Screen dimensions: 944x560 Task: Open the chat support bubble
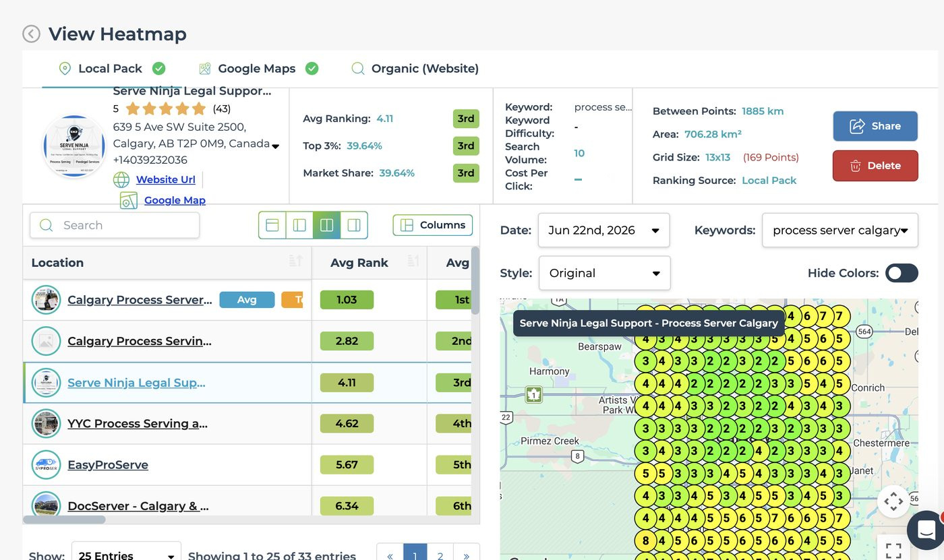[926, 530]
